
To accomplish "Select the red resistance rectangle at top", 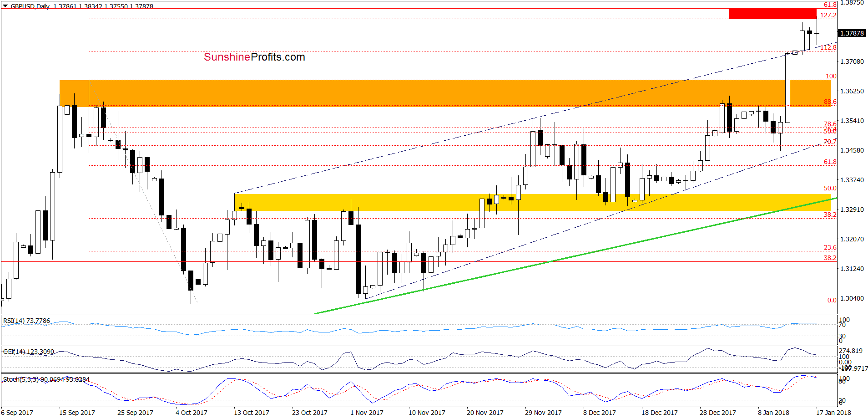I will pyautogui.click(x=772, y=14).
